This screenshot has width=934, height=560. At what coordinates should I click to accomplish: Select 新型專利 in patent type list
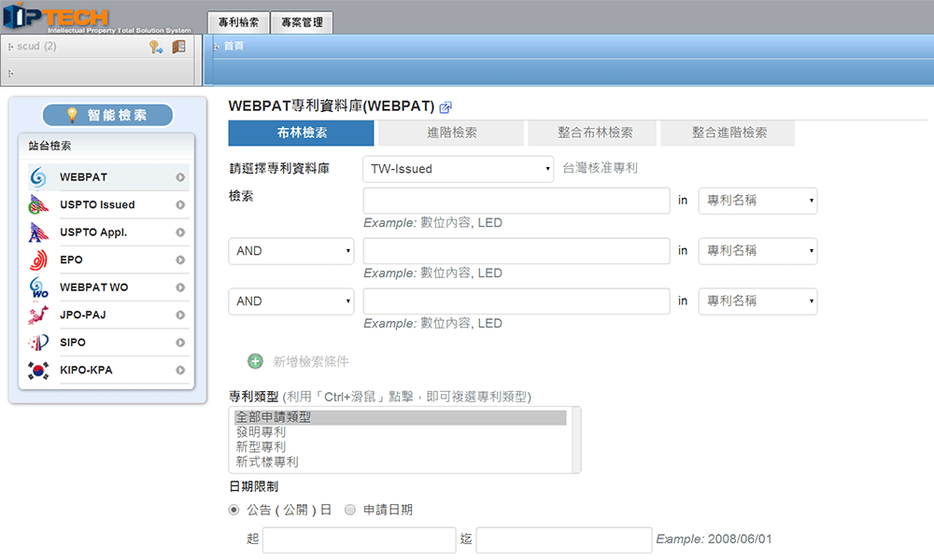coord(400,447)
